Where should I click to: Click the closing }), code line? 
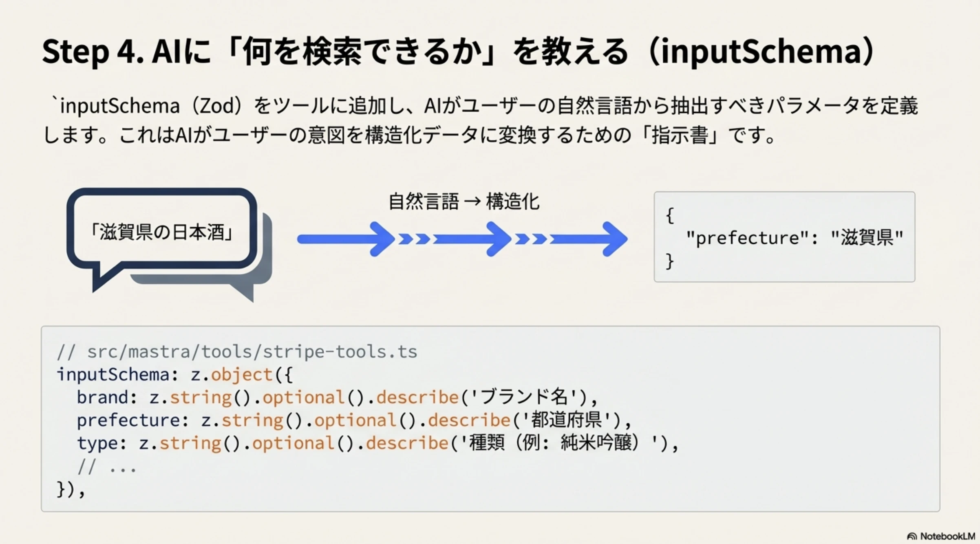[x=71, y=489]
